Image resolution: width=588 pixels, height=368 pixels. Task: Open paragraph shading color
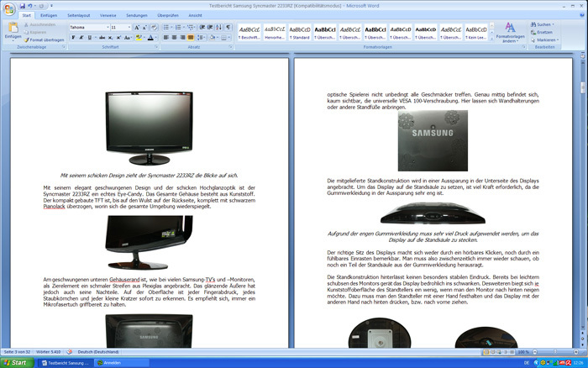[x=213, y=38]
